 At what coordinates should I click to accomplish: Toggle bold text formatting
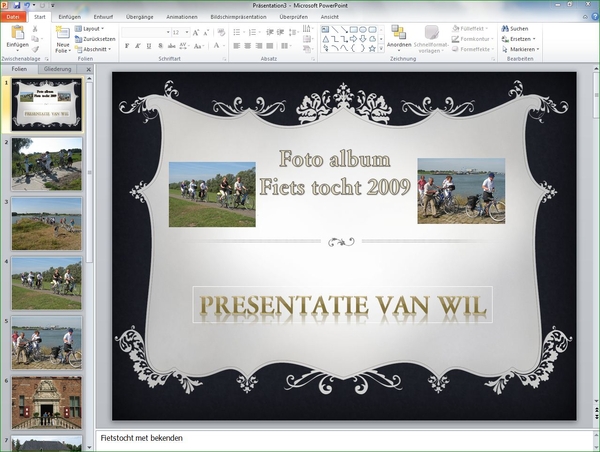pos(127,46)
